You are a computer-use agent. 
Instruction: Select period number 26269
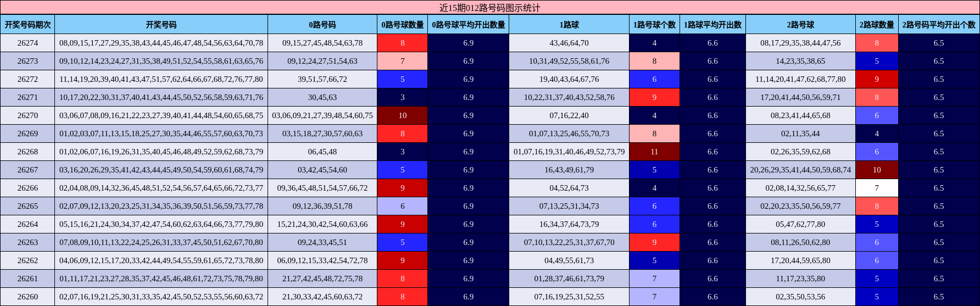27,133
